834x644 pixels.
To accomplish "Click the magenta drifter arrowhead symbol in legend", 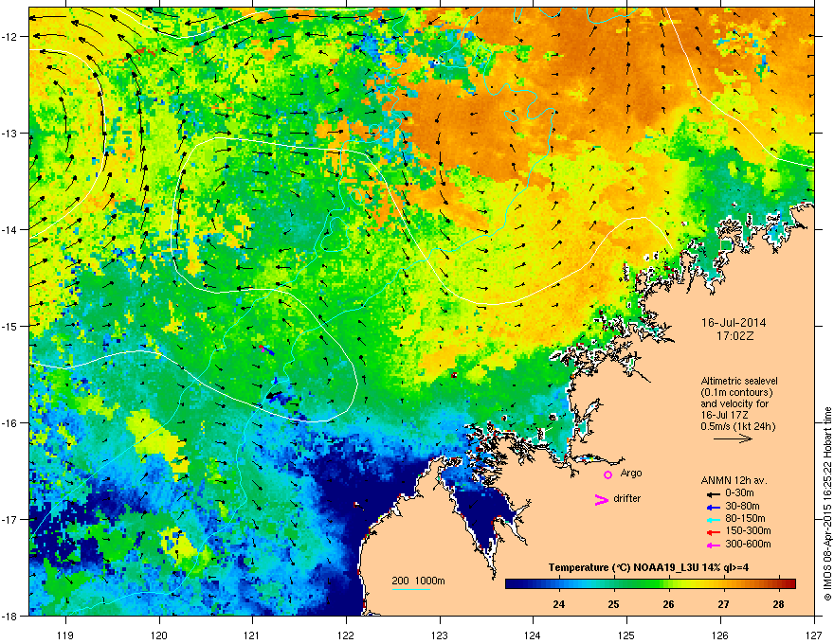I will [602, 499].
